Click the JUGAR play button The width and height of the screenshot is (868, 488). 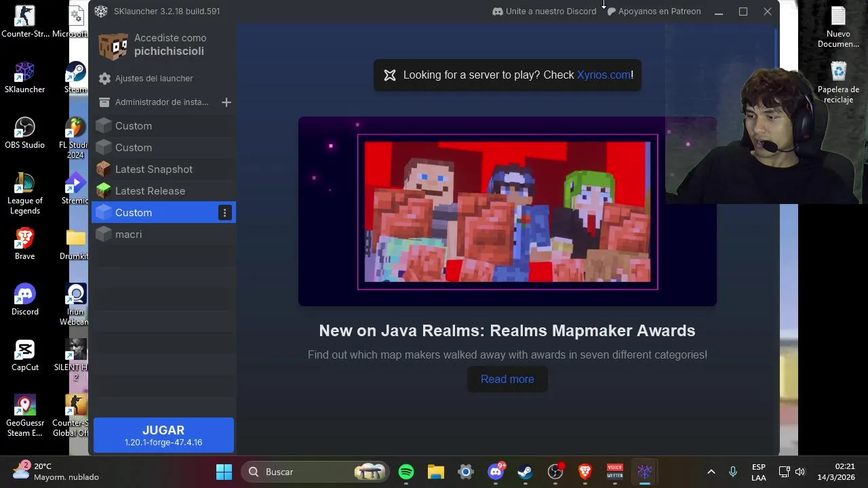point(163,435)
